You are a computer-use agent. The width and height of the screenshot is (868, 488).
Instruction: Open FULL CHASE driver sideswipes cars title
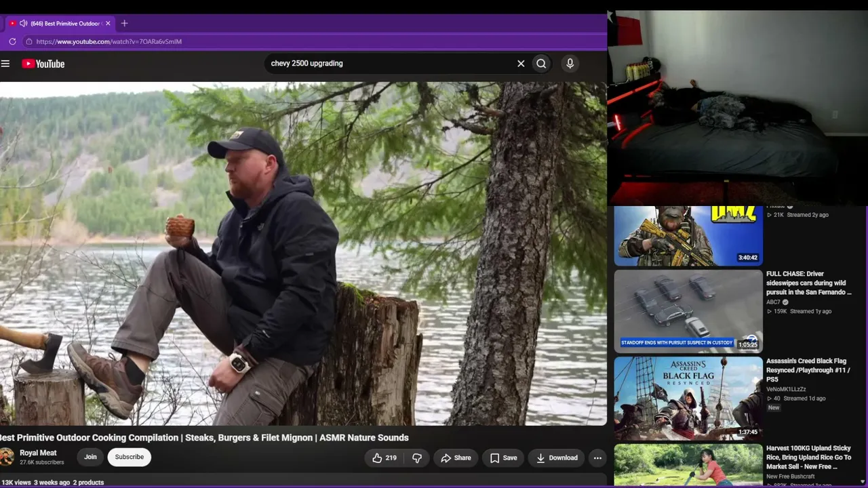pyautogui.click(x=808, y=283)
